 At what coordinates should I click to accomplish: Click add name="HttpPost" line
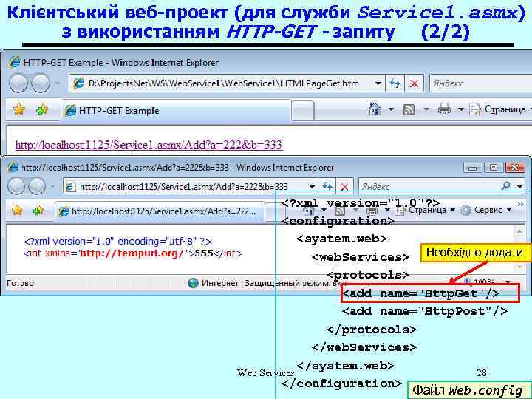click(425, 311)
